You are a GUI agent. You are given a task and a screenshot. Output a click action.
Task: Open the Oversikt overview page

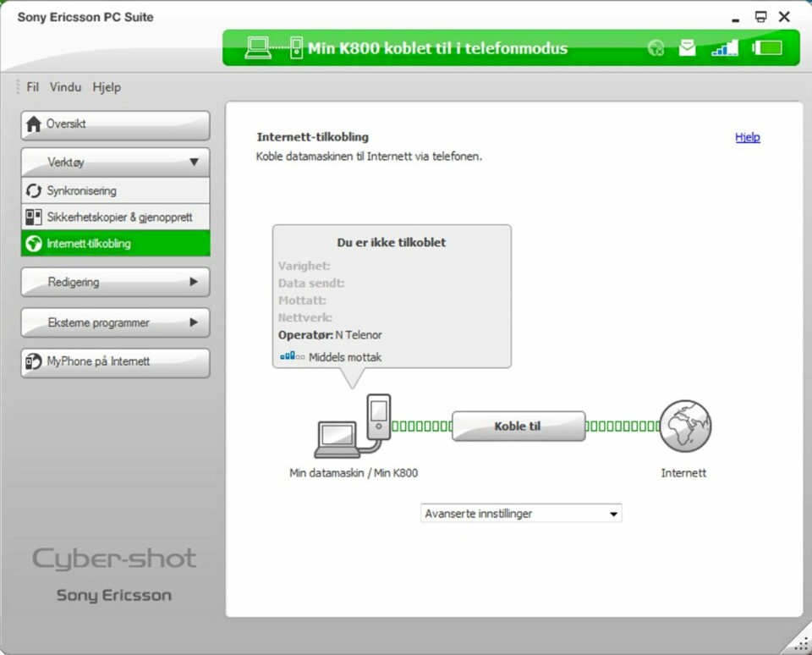116,125
